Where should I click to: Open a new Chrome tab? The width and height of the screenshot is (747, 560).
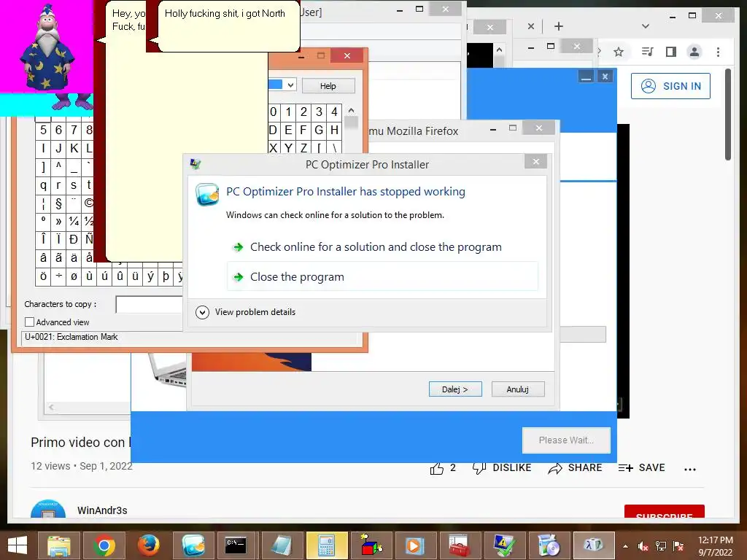(559, 26)
